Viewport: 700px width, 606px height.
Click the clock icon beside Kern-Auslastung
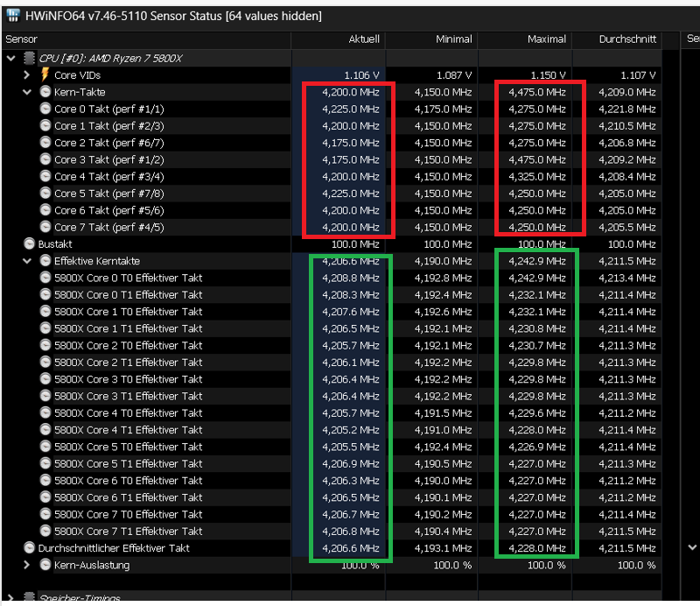pyautogui.click(x=45, y=565)
